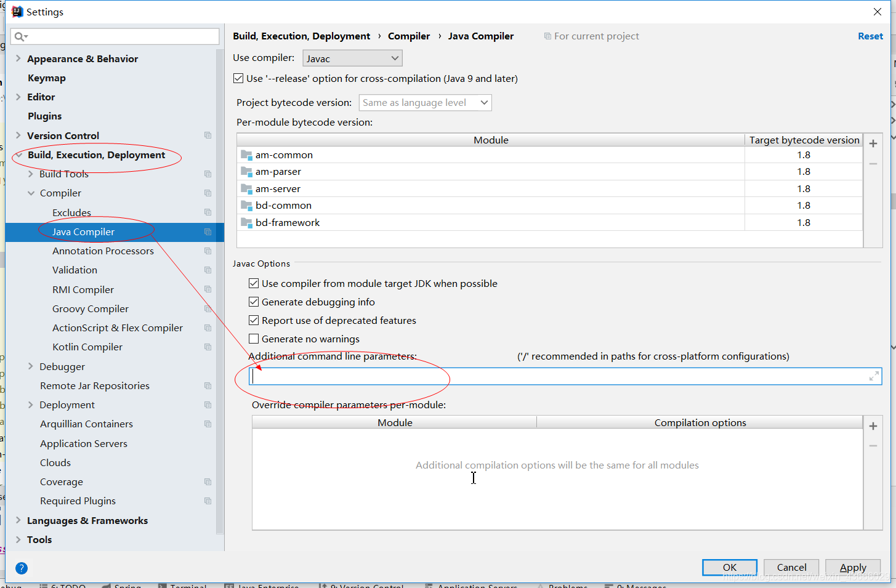Open the Keymap settings page
This screenshot has width=896, height=588.
[47, 78]
